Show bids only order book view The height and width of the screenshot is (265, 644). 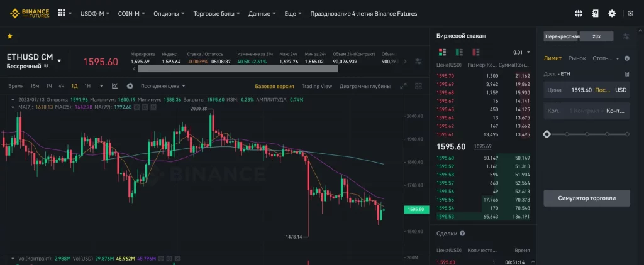459,52
